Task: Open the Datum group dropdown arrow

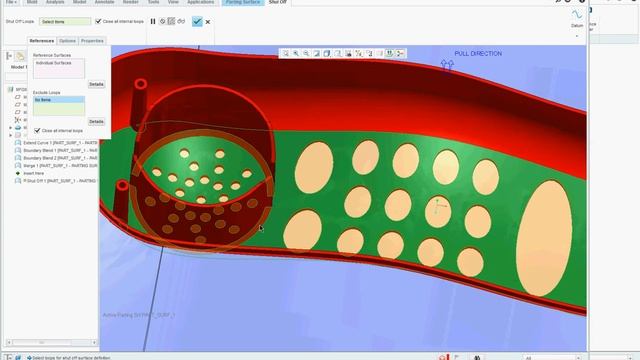Action: (x=577, y=36)
